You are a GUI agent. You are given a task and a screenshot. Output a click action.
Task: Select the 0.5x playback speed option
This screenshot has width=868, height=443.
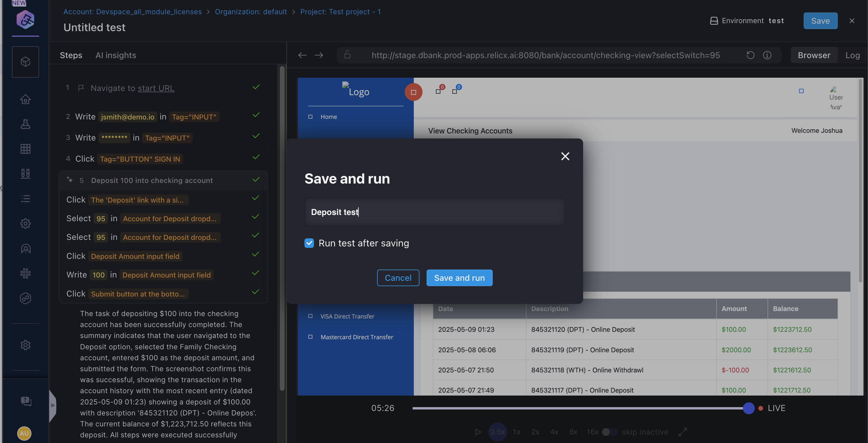click(497, 432)
